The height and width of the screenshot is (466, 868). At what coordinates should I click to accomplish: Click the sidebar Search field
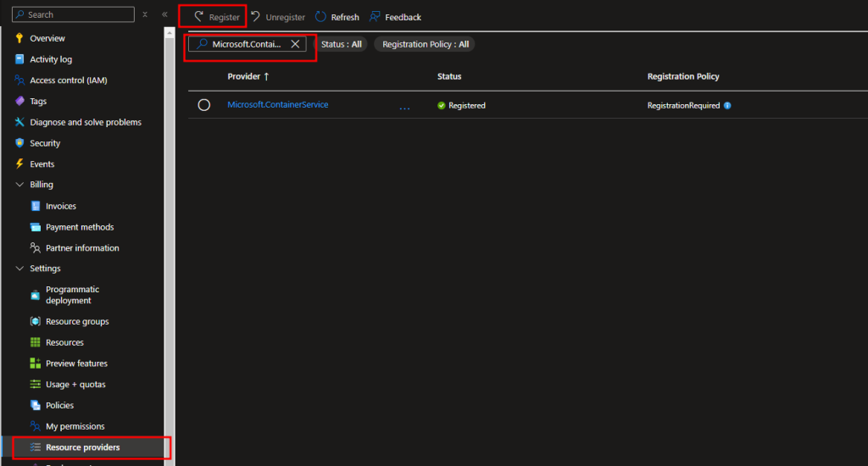pyautogui.click(x=73, y=14)
